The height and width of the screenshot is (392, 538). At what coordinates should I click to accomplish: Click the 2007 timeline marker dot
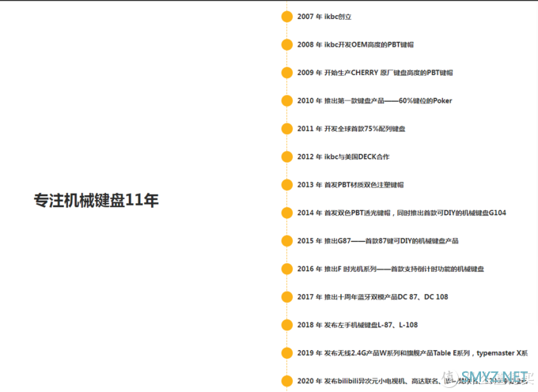(287, 17)
